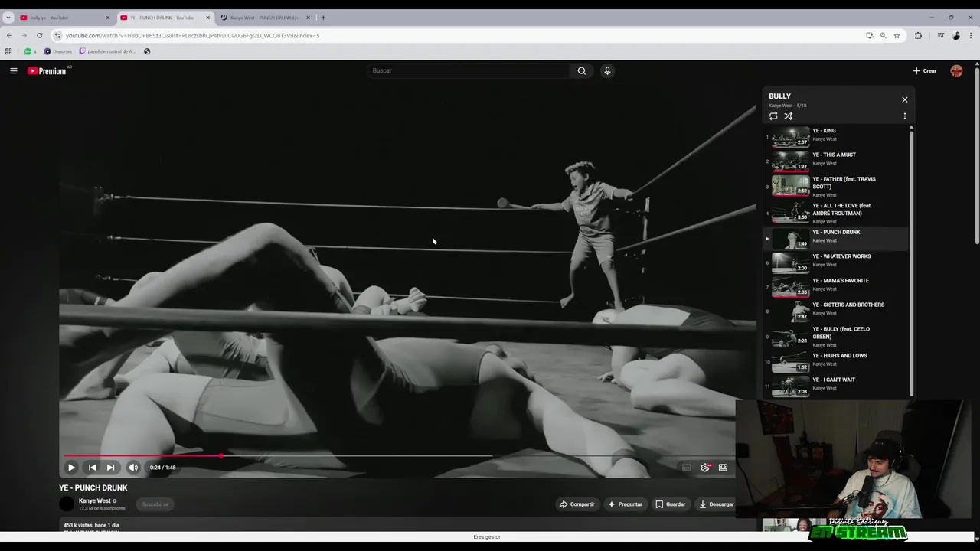Select YE - MAMA'S FAVORITE in the playlist

tap(835, 286)
